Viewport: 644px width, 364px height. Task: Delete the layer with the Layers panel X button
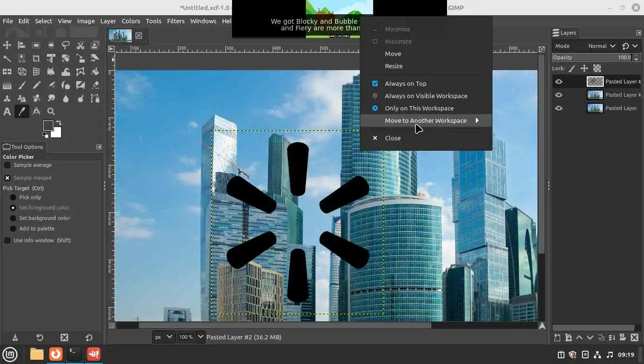634,338
